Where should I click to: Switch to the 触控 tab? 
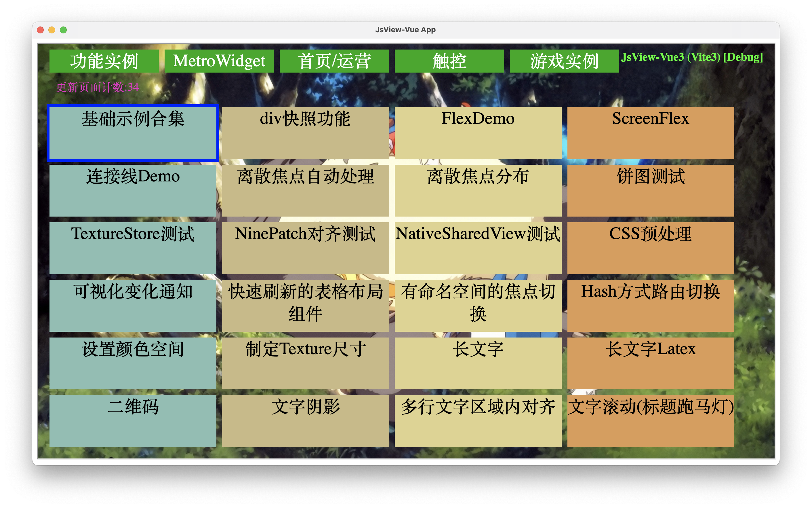click(449, 61)
